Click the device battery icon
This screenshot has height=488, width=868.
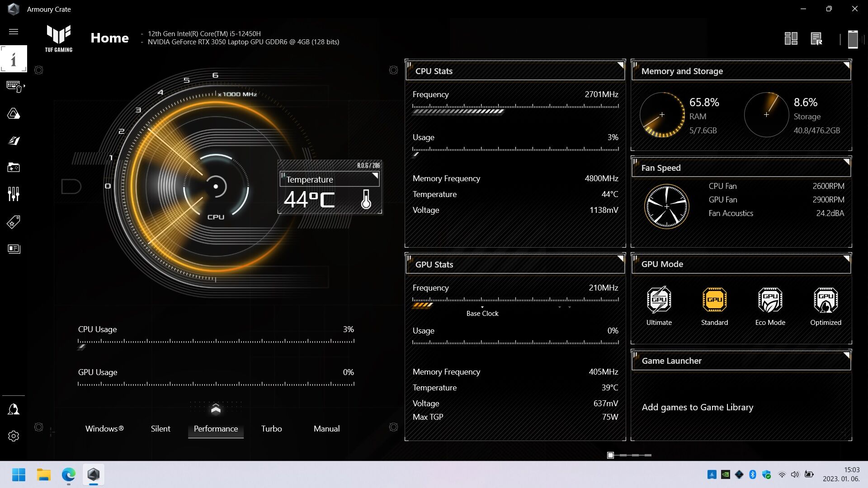(853, 39)
